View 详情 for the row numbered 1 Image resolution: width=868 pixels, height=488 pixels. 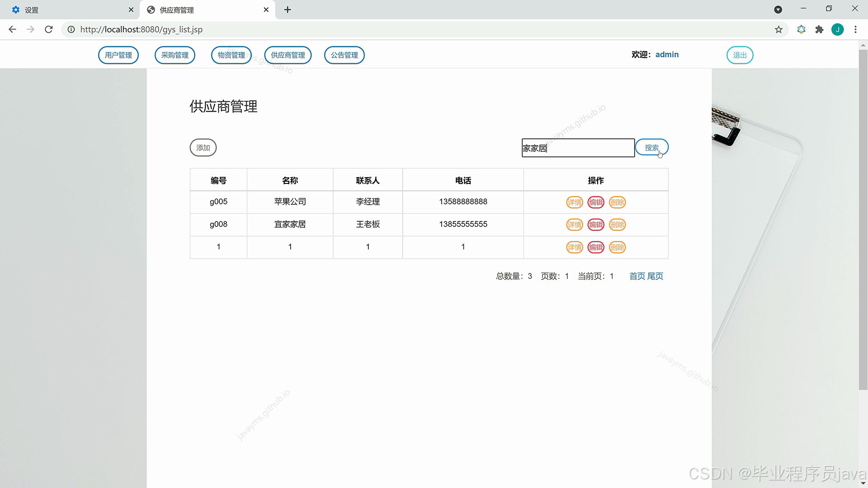575,247
